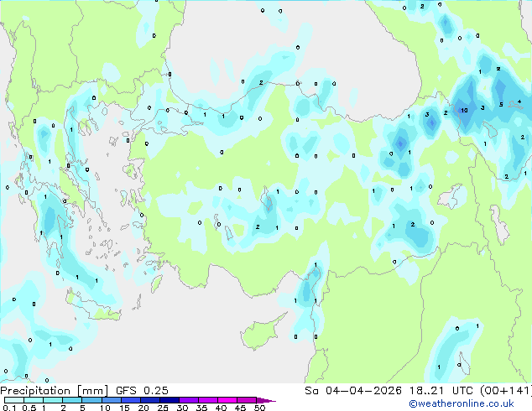532x411 pixels.
Task: Click the '(00+141)' forecast hour text
Action: pyautogui.click(x=506, y=391)
